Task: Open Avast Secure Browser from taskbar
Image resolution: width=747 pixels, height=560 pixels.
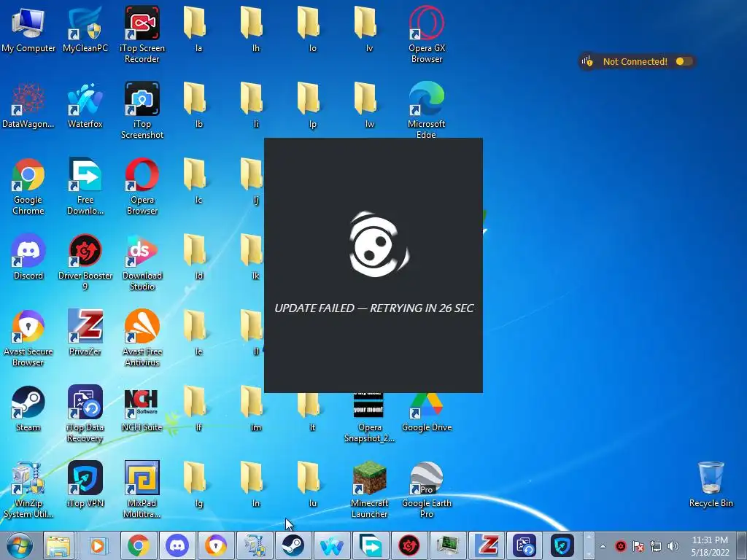Action: [215, 545]
